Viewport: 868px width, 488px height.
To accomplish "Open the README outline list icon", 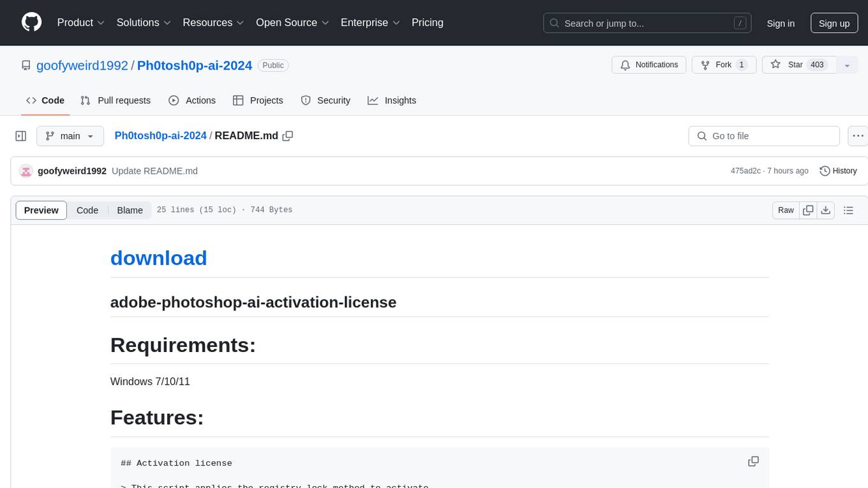I will coord(848,210).
